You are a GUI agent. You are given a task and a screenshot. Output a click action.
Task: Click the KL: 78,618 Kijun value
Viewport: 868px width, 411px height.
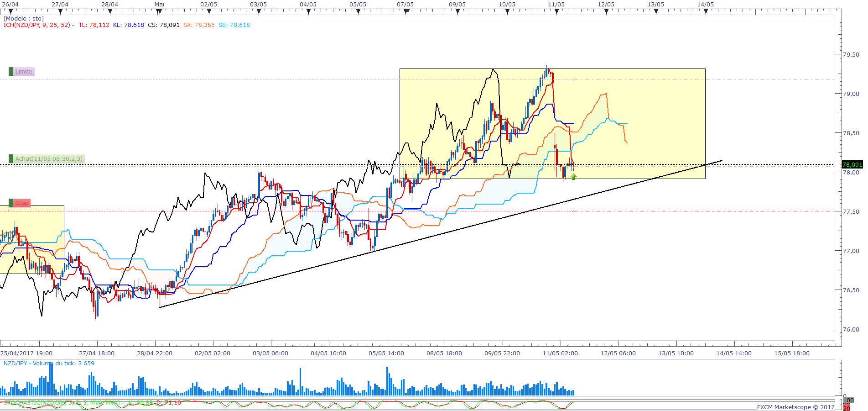point(128,25)
